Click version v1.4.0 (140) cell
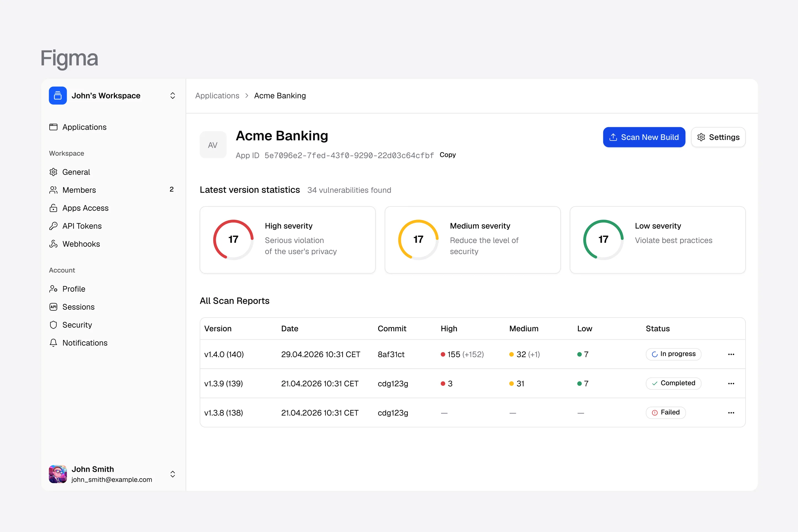Viewport: 798px width, 532px height. [224, 354]
